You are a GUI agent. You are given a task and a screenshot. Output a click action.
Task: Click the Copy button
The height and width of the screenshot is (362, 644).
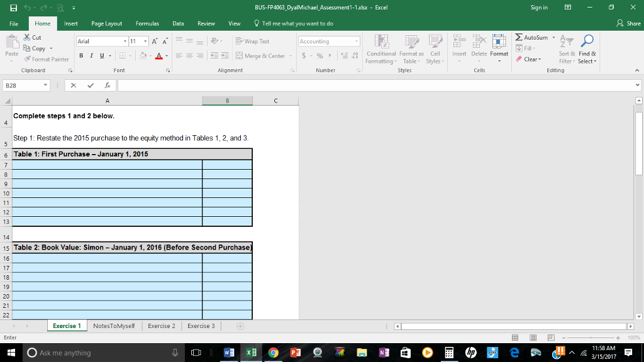pyautogui.click(x=35, y=48)
